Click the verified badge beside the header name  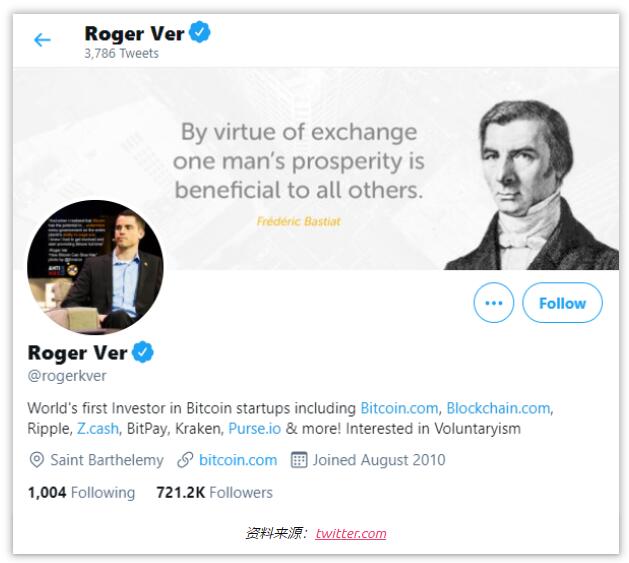coord(201,33)
